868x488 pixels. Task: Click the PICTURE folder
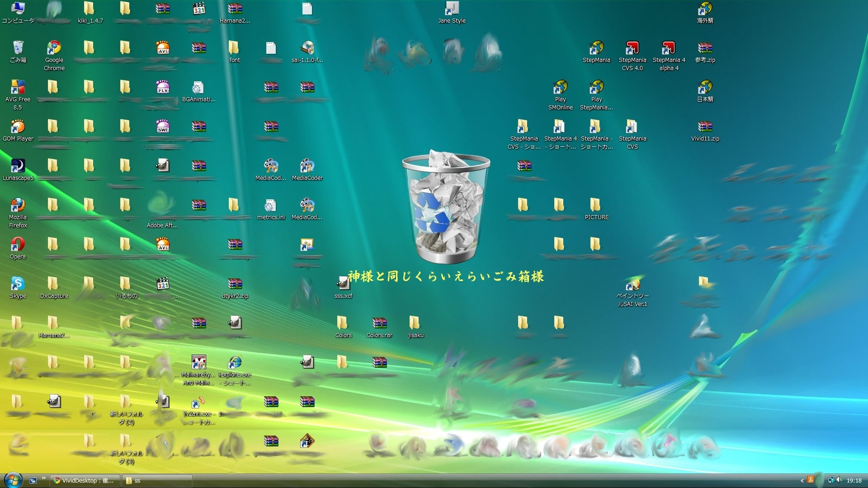click(596, 206)
